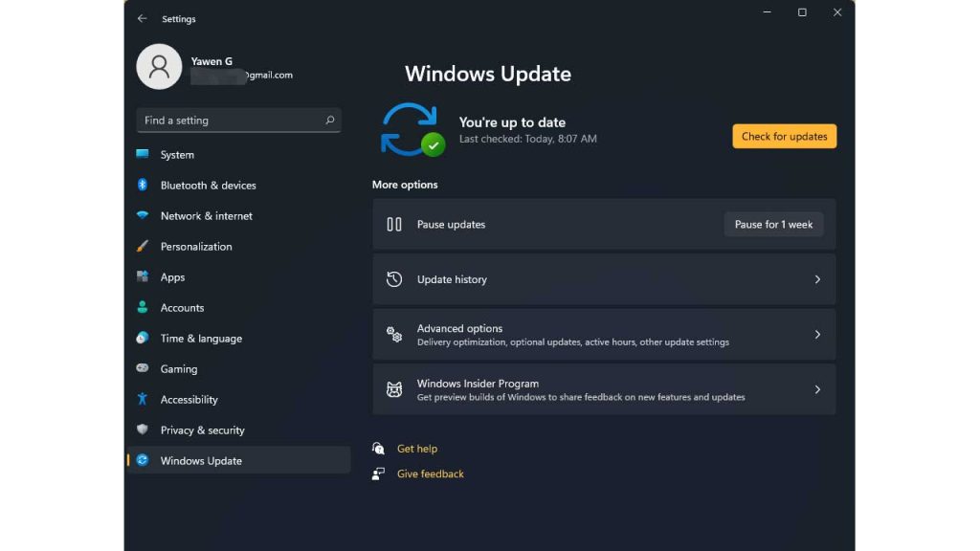Open Accessibility settings
The width and height of the screenshot is (980, 551).
tap(238, 399)
